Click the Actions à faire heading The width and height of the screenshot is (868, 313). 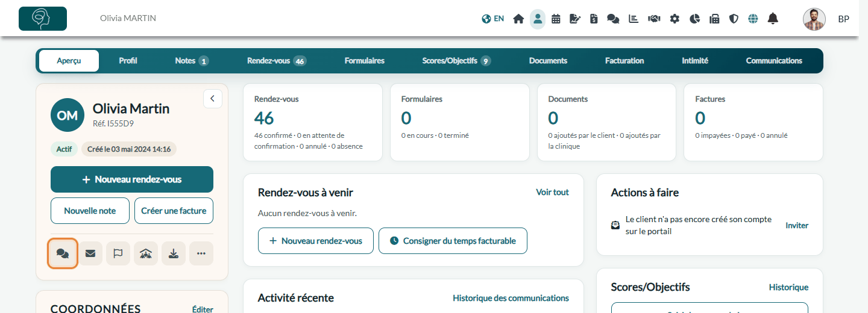644,193
